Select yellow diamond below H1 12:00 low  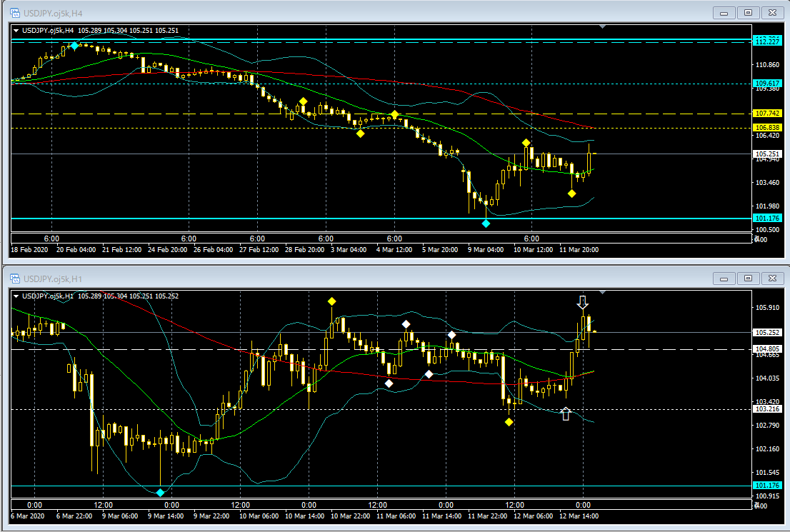[x=509, y=422]
